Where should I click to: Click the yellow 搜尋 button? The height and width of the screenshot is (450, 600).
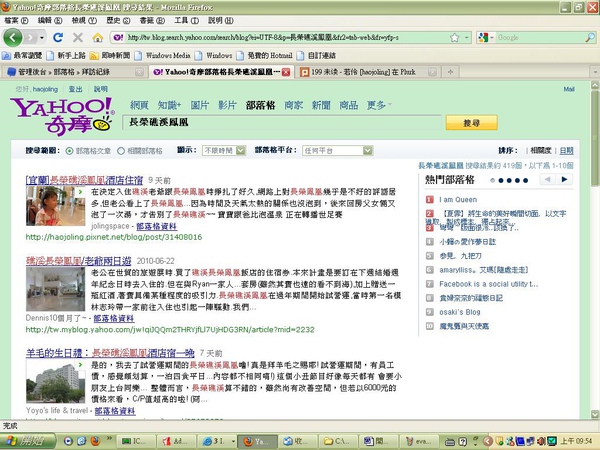[471, 123]
